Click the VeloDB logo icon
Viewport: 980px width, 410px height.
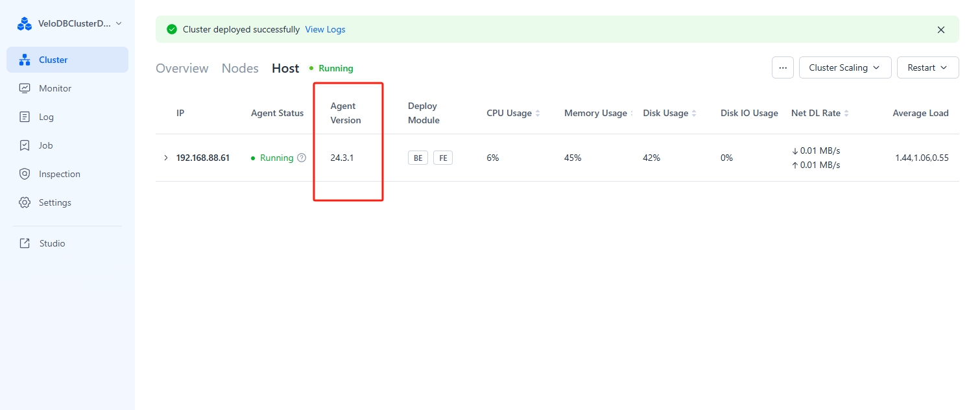pyautogui.click(x=25, y=24)
